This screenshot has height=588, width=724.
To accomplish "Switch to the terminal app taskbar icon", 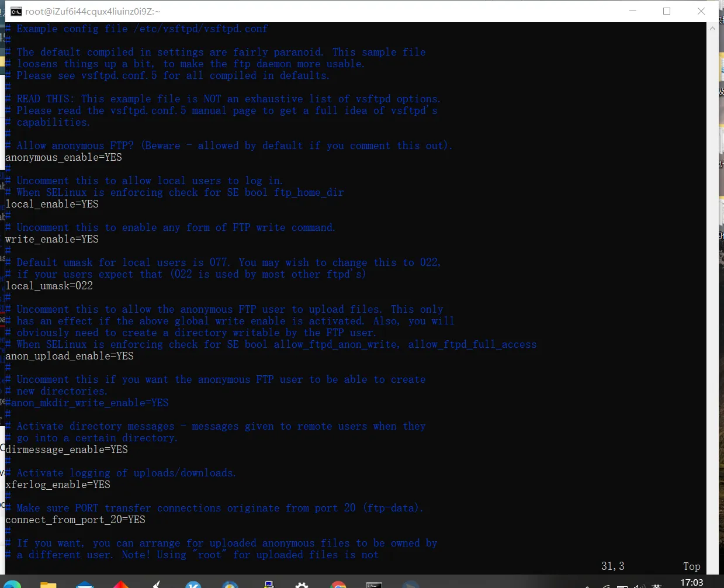I will click(374, 584).
